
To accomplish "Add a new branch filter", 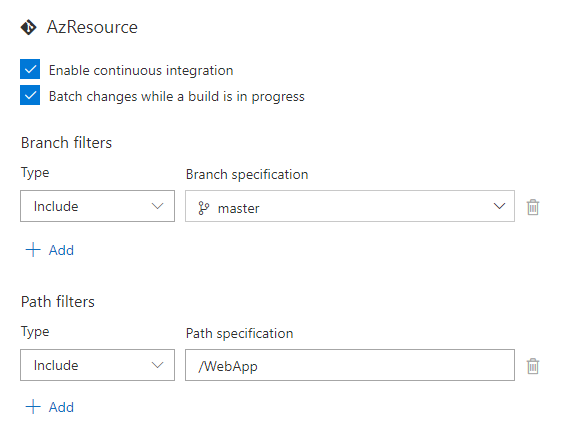I will point(50,250).
